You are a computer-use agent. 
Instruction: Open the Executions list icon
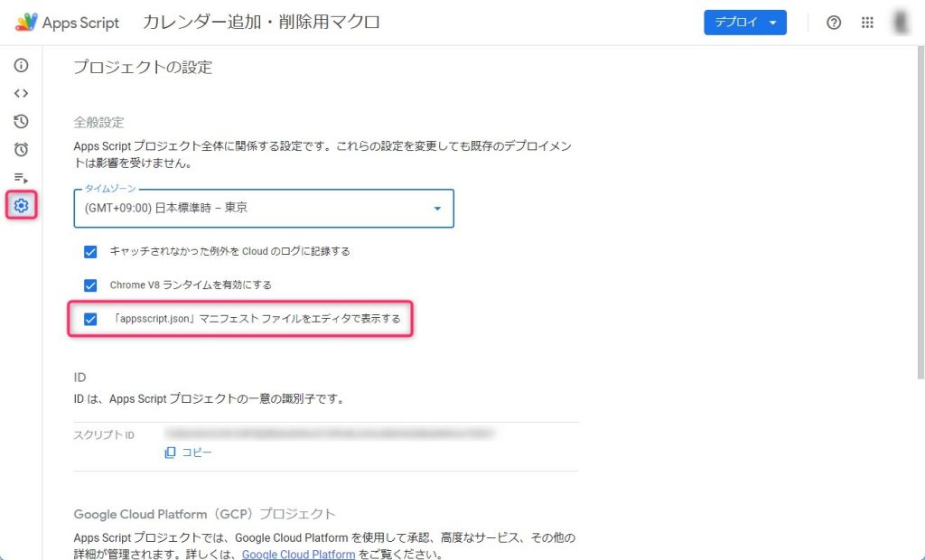21,178
